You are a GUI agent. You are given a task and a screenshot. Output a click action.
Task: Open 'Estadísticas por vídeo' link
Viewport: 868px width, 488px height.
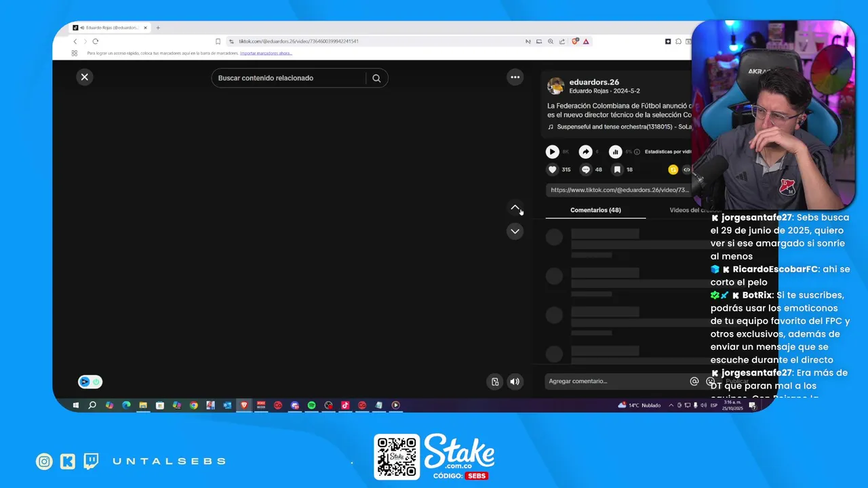point(668,152)
